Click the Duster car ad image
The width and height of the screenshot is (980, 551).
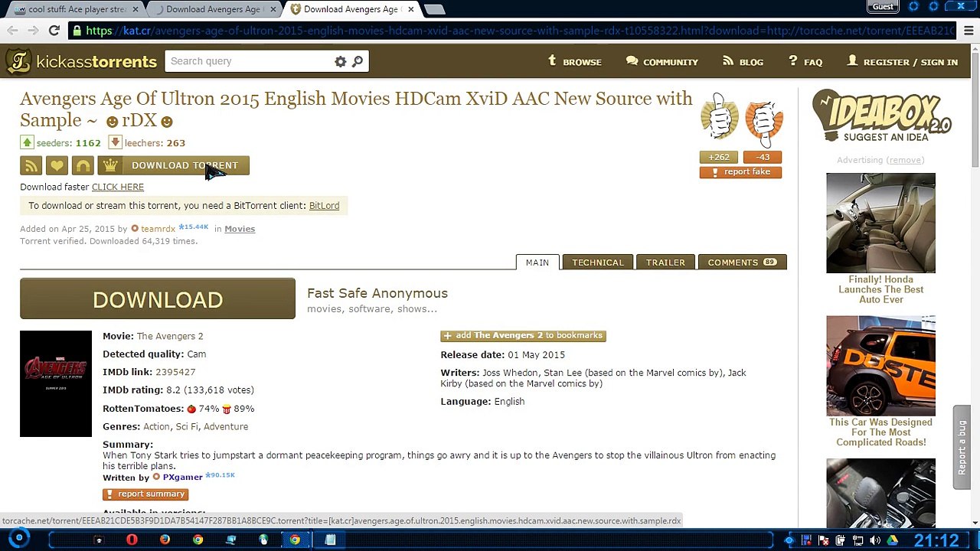tap(880, 366)
